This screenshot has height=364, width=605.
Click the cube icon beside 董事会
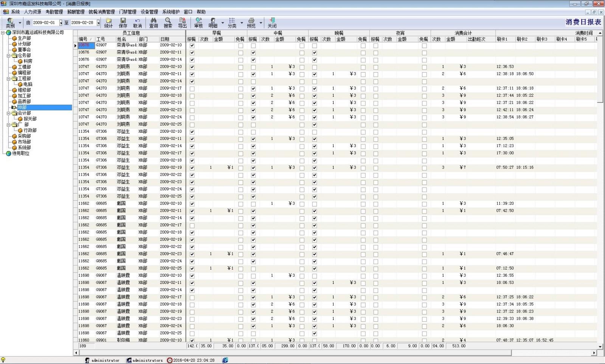[x=15, y=50]
